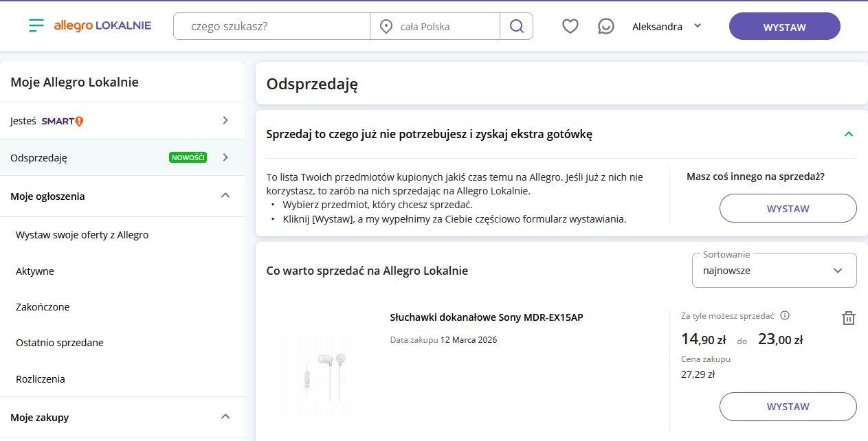Open the hamburger menu icon
The height and width of the screenshot is (441, 868).
36,26
